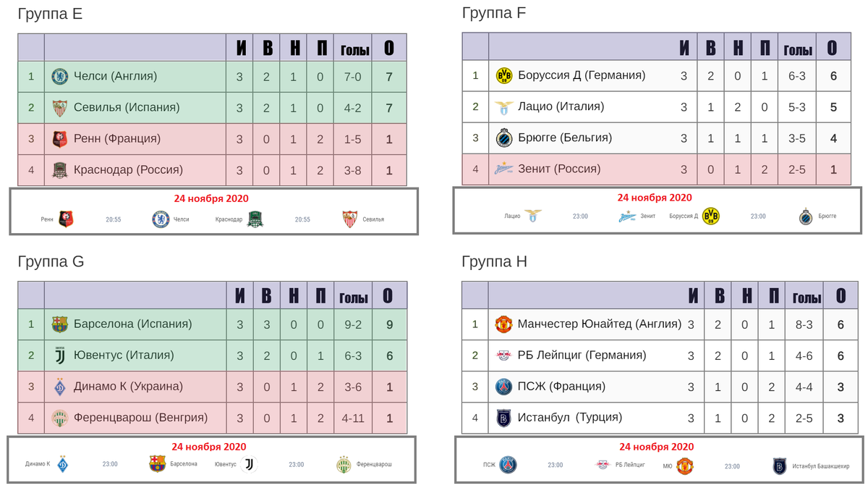
Task: Click Sevilla crest in the Krasnodar fixture row
Action: (x=350, y=219)
